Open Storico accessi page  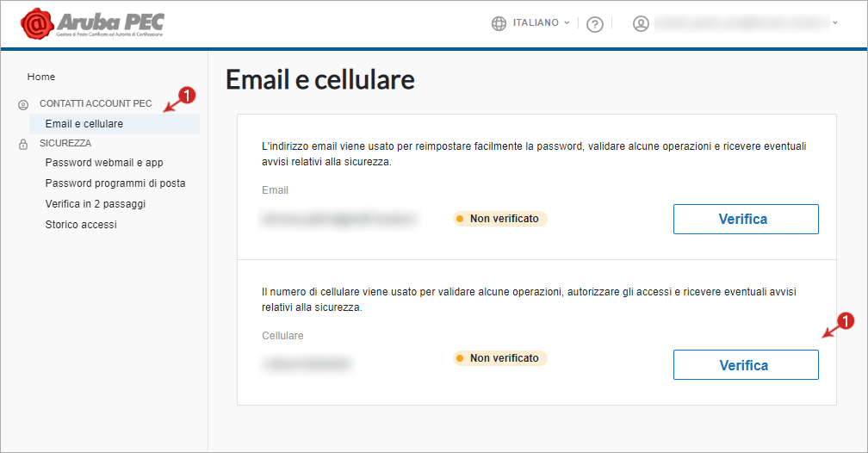pos(81,224)
